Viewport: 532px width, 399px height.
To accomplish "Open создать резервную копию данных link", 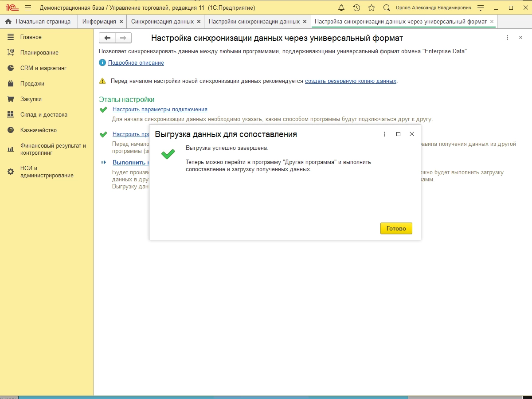I will coord(351,81).
